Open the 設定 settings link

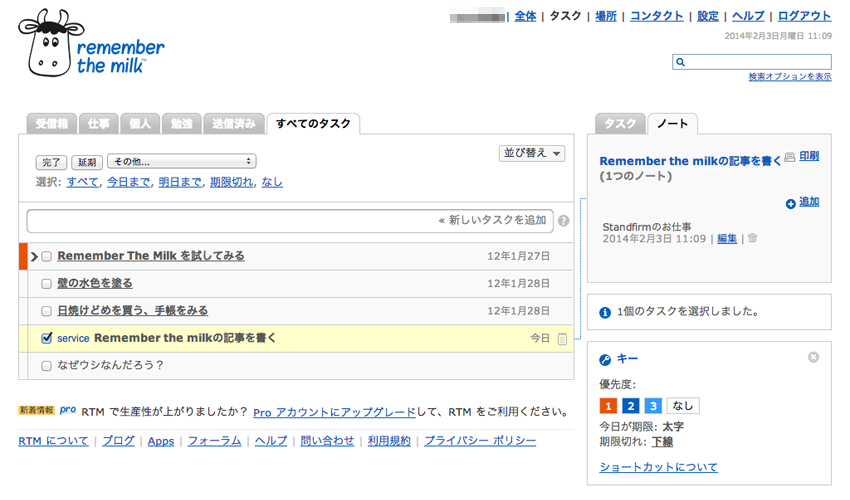(x=708, y=16)
